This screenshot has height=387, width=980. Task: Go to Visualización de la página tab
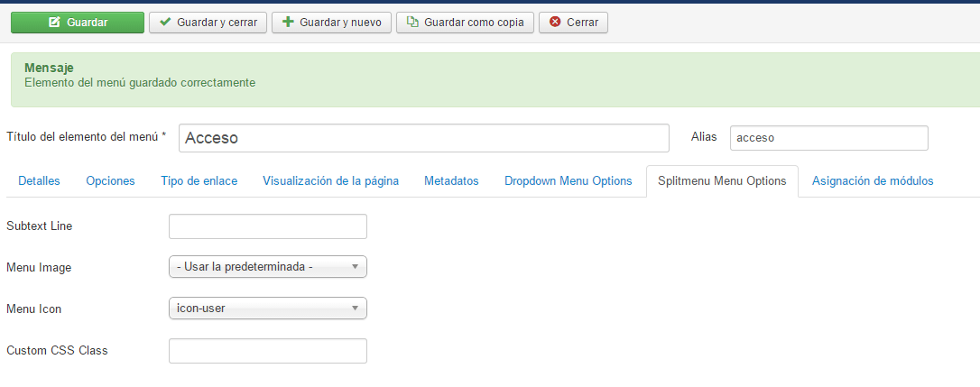[x=330, y=181]
